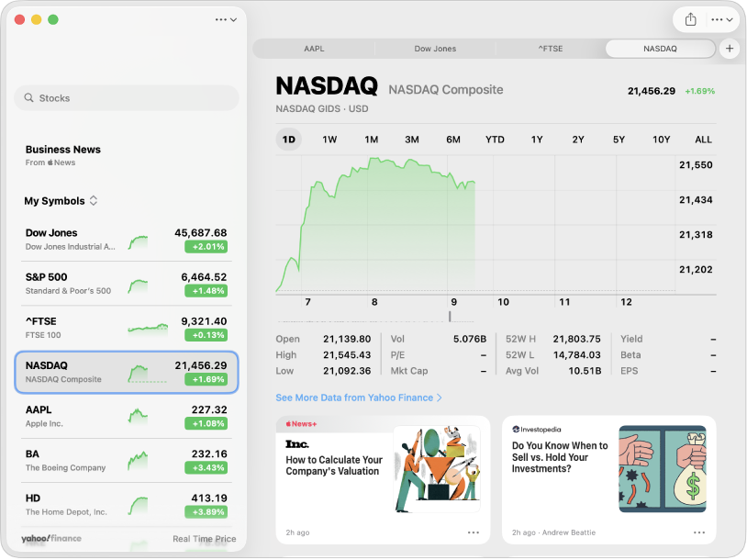
Task: Select the ^FTSE tab
Action: pos(550,49)
